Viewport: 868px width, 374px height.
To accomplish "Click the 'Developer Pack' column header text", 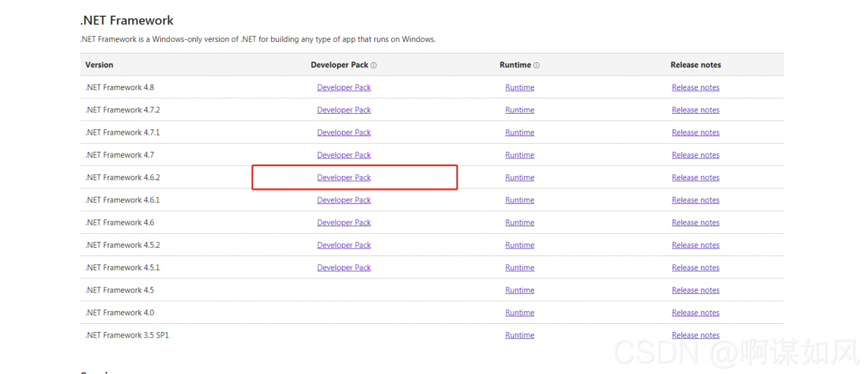I will [339, 65].
